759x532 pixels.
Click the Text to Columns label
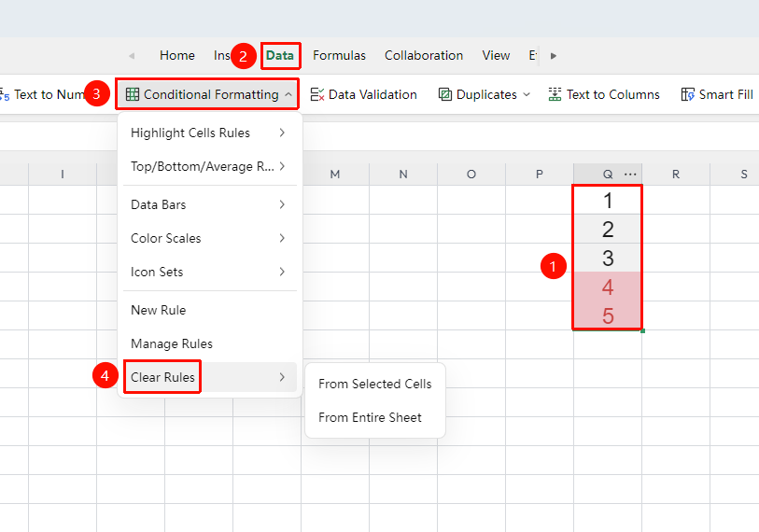pyautogui.click(x=612, y=94)
